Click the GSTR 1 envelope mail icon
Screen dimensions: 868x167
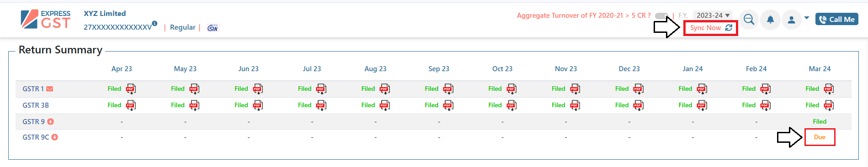[50, 89]
